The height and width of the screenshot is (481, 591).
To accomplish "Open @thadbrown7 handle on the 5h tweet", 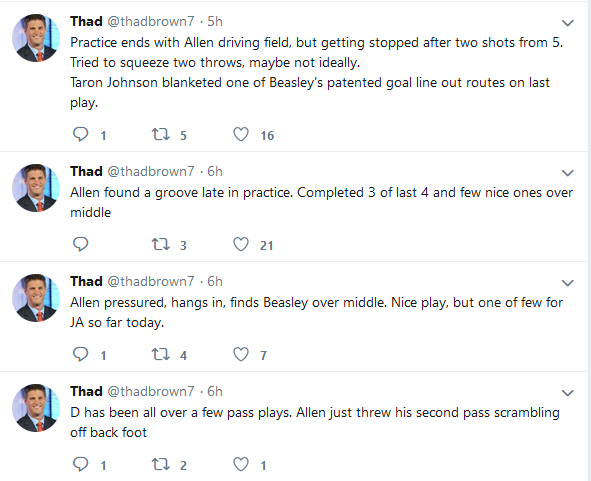I will tap(151, 21).
